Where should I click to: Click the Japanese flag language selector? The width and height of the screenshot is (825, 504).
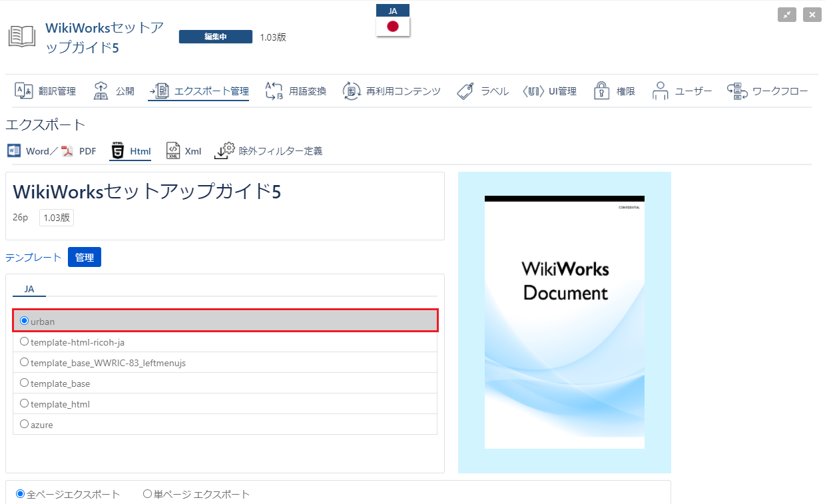393,26
